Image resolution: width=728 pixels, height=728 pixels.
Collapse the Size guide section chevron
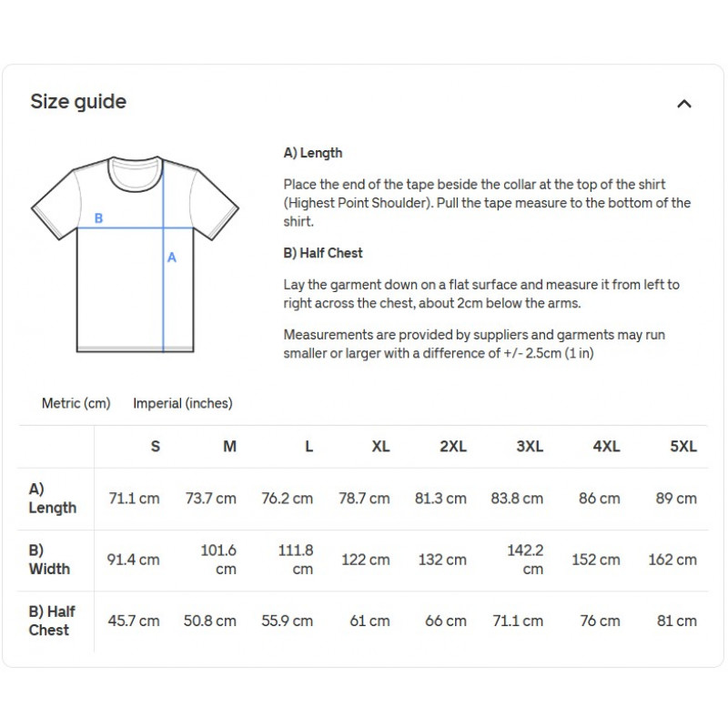[684, 104]
